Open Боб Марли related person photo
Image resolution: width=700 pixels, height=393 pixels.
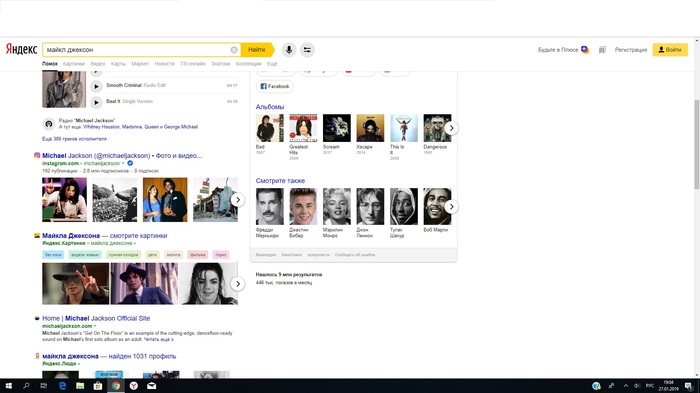(x=438, y=206)
